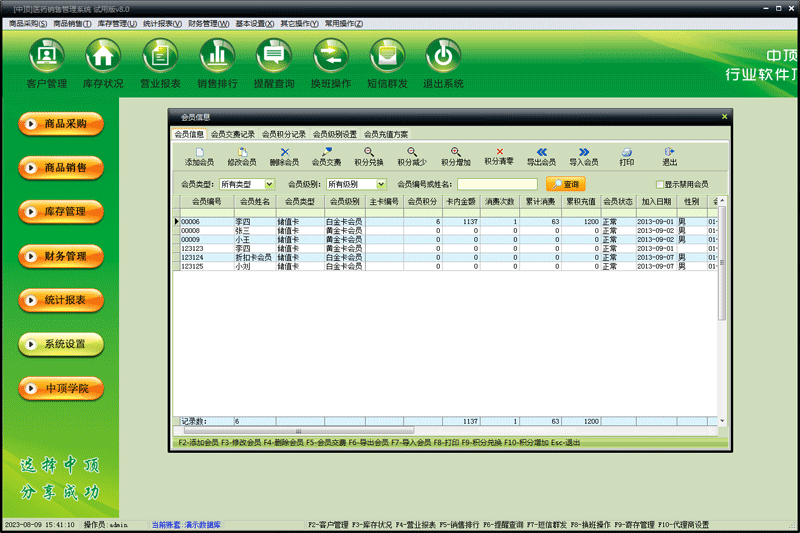Open 常用操作 menu in menu bar
The height and width of the screenshot is (533, 800).
click(344, 23)
